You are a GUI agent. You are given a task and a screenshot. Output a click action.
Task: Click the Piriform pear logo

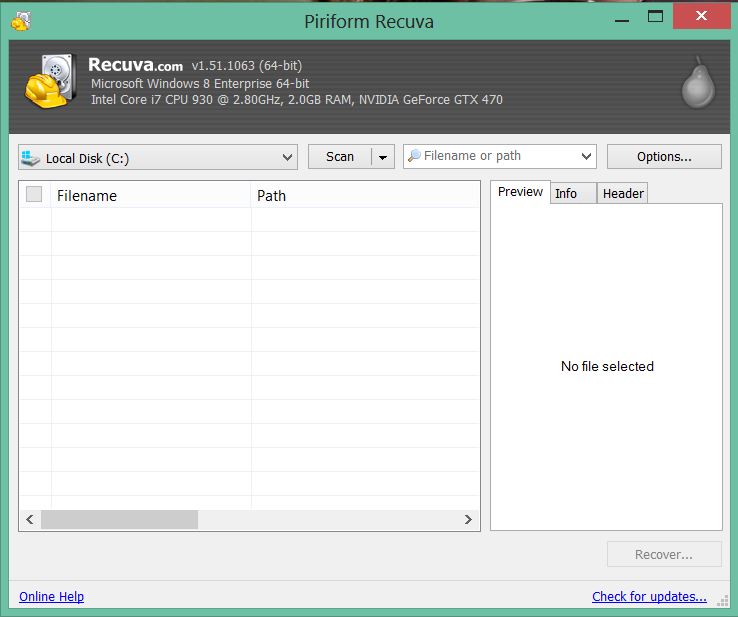coord(698,83)
